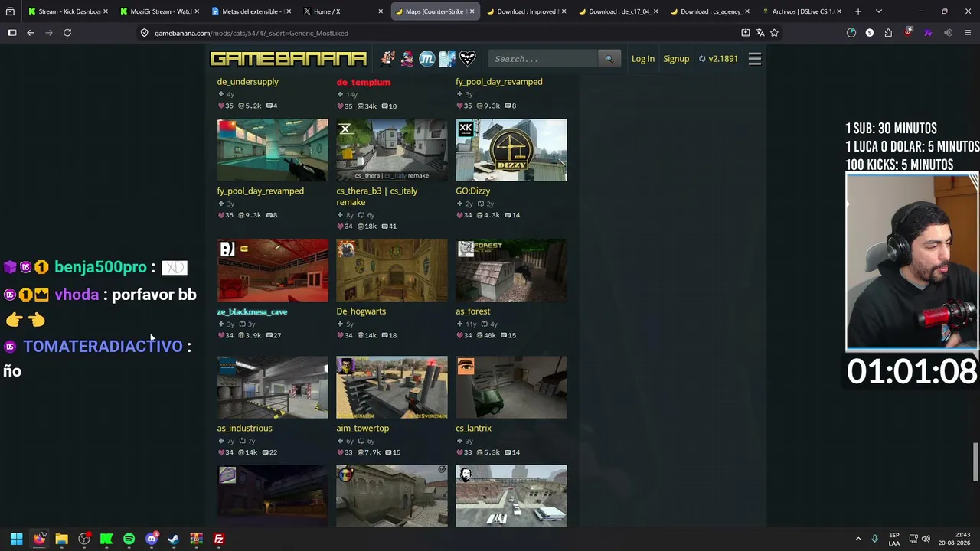Switch to the Download : de_c17_04 tab
Image resolution: width=980 pixels, height=551 pixels.
[x=616, y=11]
